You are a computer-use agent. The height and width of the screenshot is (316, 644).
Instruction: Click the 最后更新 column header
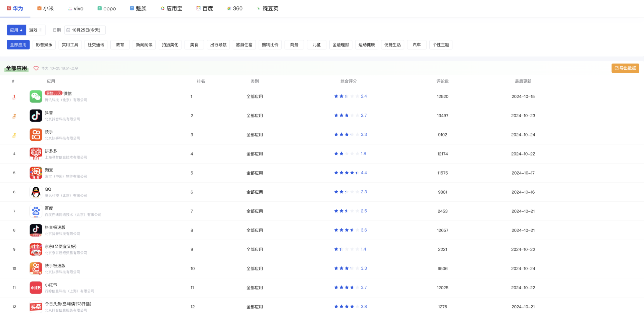tap(523, 81)
